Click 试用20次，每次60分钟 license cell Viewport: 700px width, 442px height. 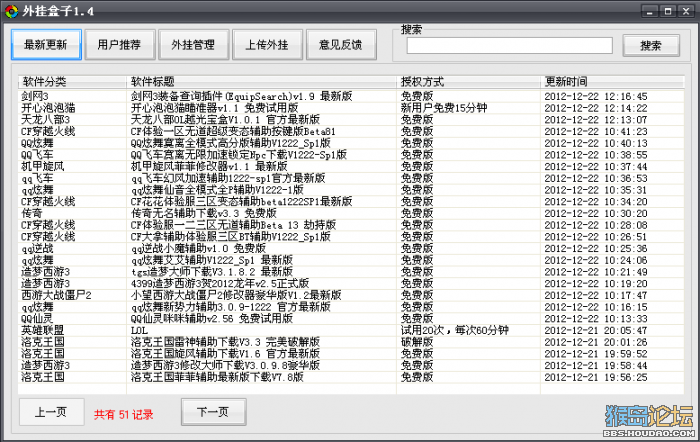click(454, 330)
